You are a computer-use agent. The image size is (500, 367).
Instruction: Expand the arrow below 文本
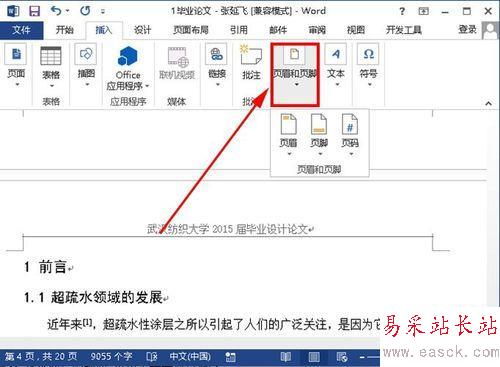pos(337,85)
